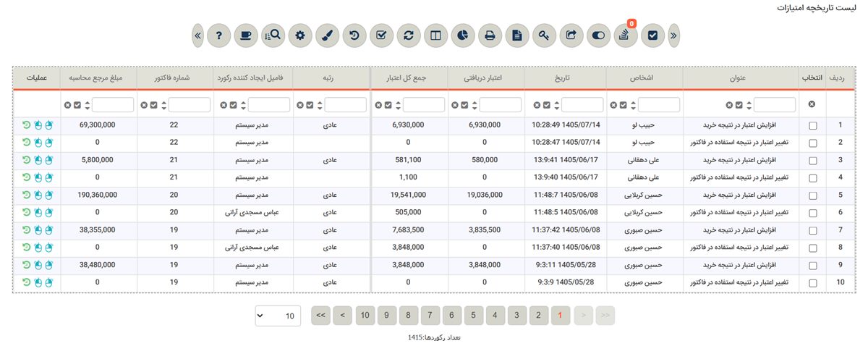Open the help question mark toolbar icon

click(218, 35)
